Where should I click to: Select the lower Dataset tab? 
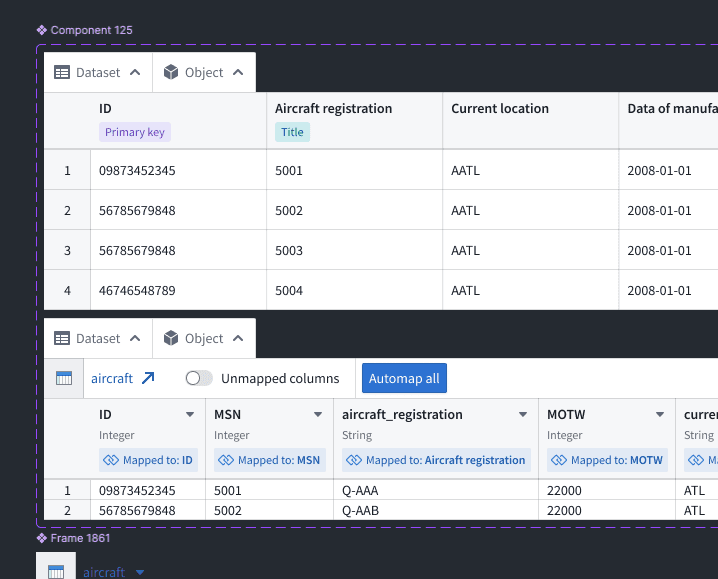(x=98, y=339)
